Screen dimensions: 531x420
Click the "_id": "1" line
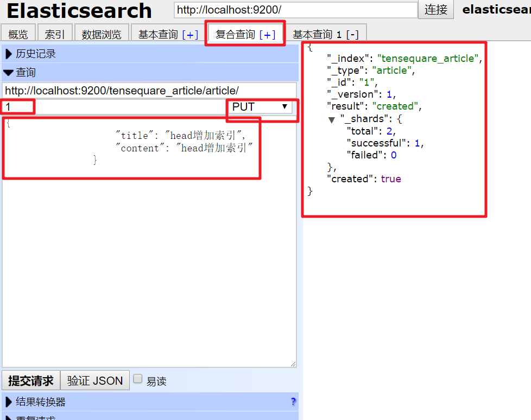point(352,82)
